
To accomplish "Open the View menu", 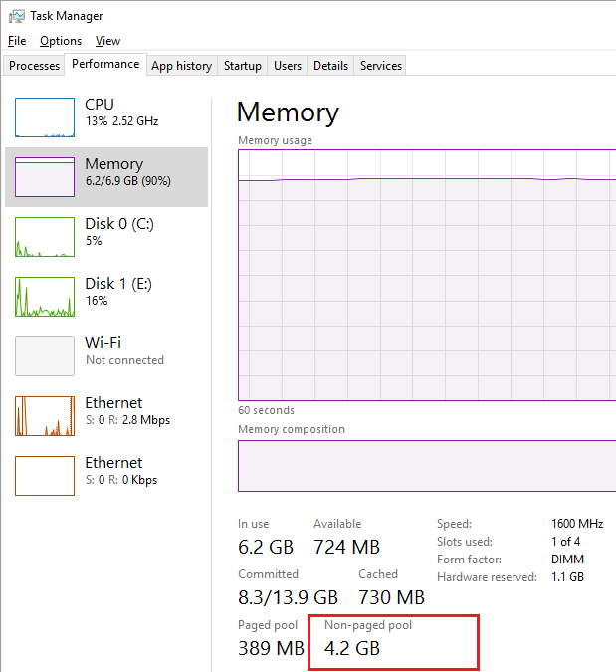I will point(107,41).
